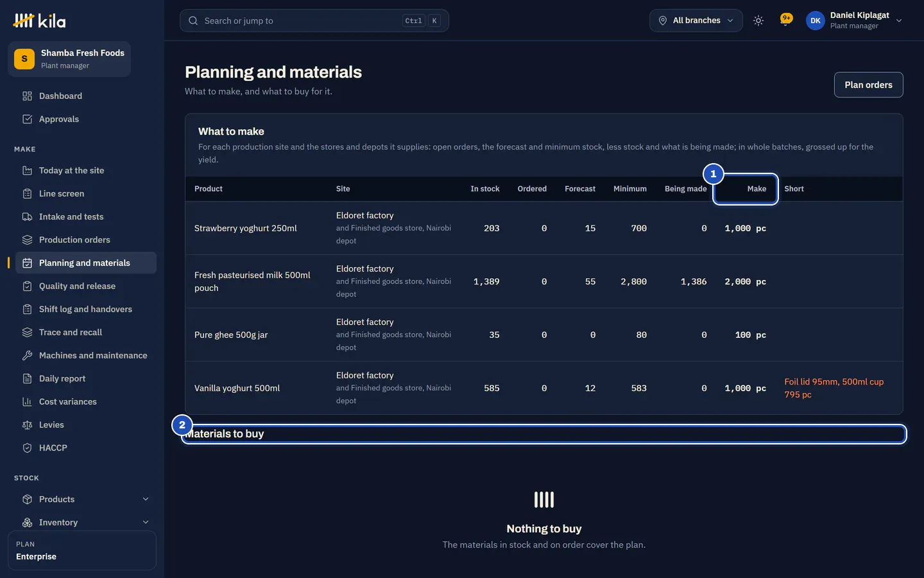Click the Vanilla yoghurt 500ml product name
This screenshot has width=924, height=578.
pyautogui.click(x=237, y=389)
